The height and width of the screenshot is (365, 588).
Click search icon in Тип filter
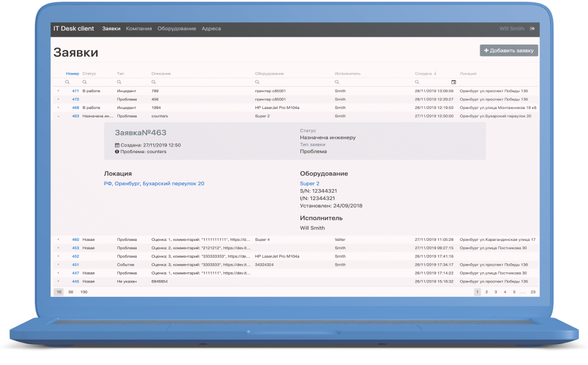[119, 82]
